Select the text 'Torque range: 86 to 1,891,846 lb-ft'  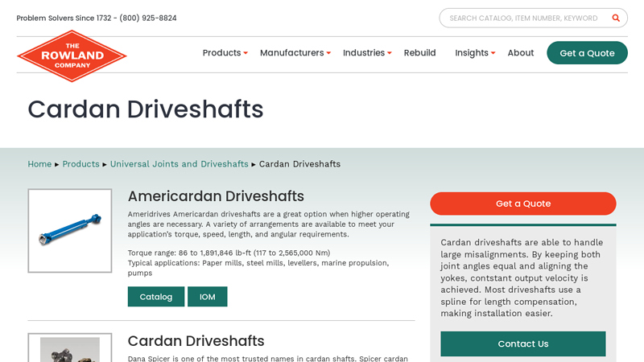click(x=189, y=253)
